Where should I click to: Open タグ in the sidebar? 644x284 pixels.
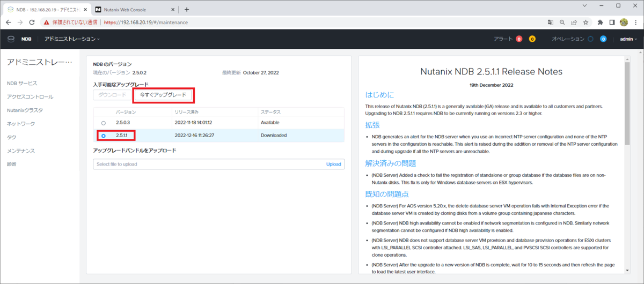click(11, 137)
